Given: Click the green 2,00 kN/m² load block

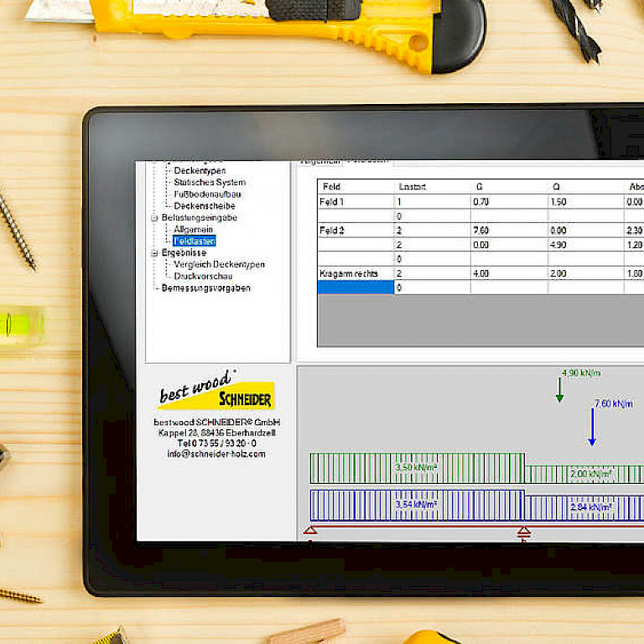Looking at the screenshot, I should pyautogui.click(x=584, y=475).
